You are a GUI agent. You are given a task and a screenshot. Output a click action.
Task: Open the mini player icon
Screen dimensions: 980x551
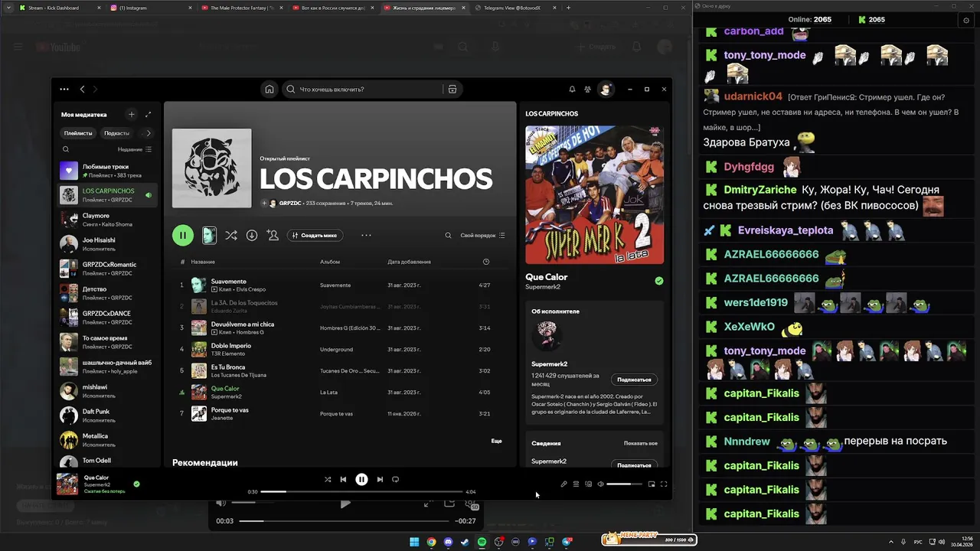point(652,484)
